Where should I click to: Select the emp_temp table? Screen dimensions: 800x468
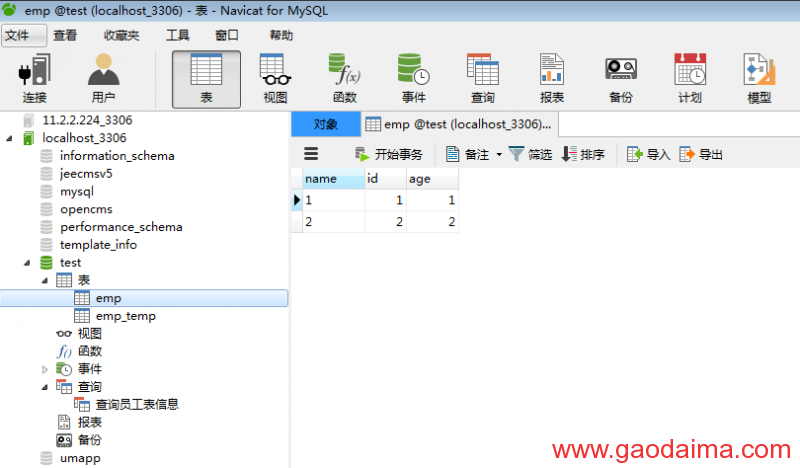click(x=126, y=316)
